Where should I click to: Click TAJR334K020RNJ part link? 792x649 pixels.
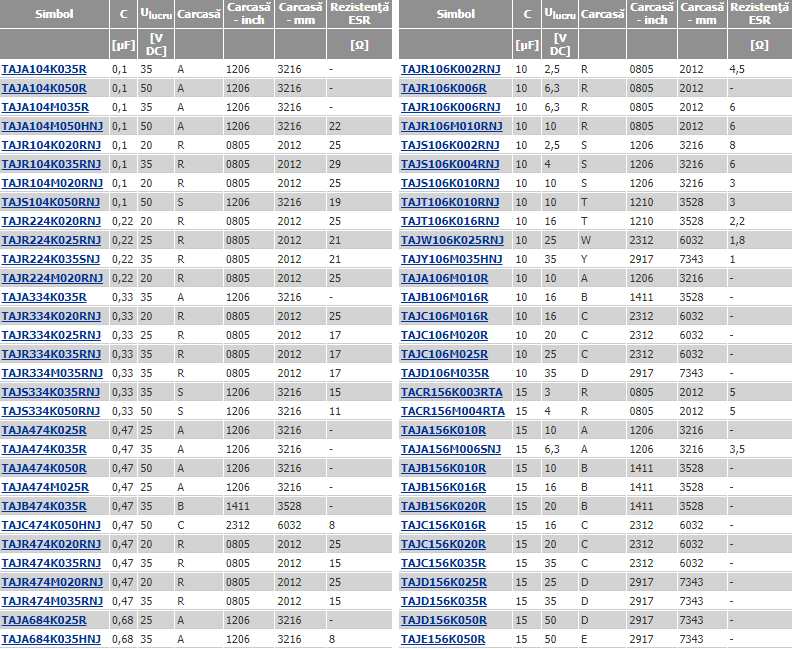pyautogui.click(x=51, y=317)
